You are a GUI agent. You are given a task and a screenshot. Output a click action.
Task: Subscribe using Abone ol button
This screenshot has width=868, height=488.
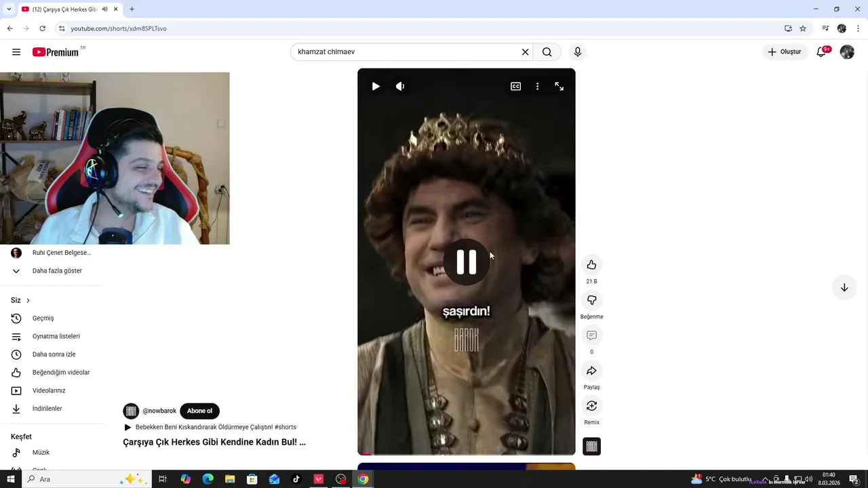(199, 411)
